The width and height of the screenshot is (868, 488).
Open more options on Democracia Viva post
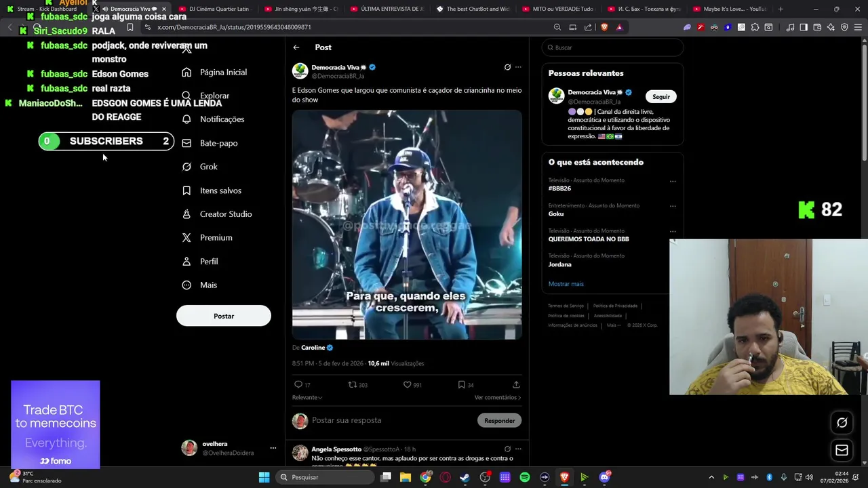518,67
